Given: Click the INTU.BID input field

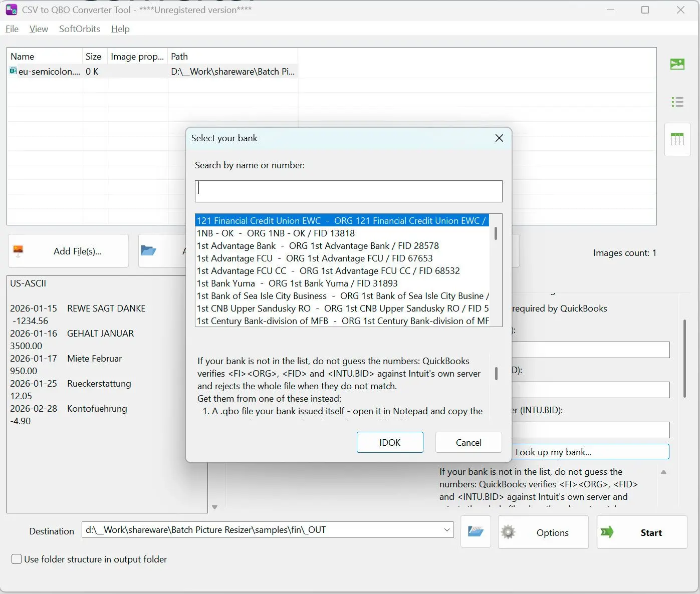Looking at the screenshot, I should click(590, 430).
